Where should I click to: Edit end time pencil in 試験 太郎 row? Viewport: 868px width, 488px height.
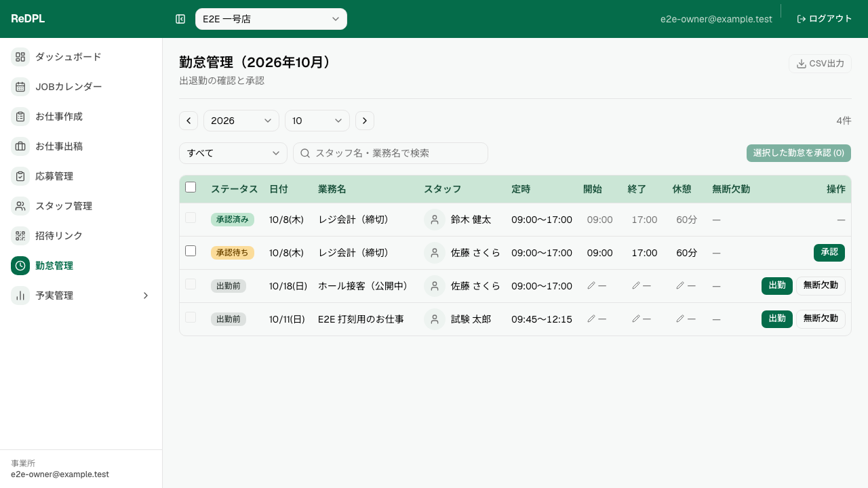tap(636, 319)
